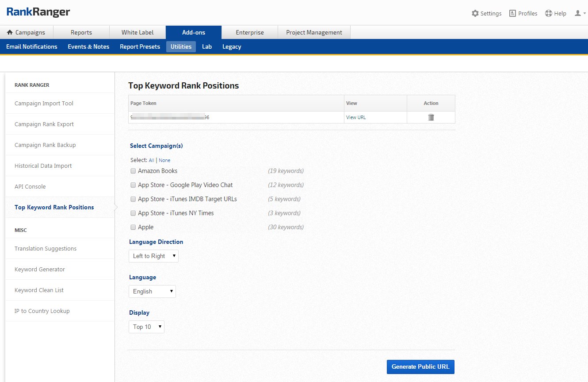
Task: Open Help via the lifebuoy icon
Action: 549,13
